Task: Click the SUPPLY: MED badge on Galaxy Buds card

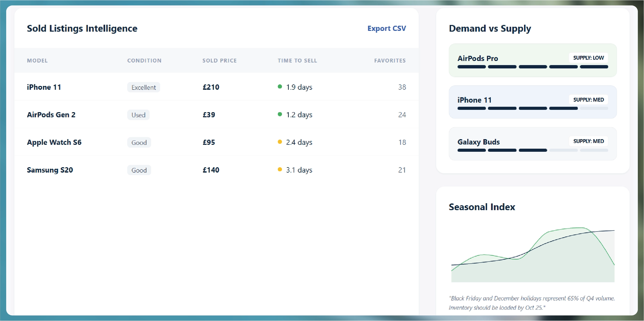Action: coord(588,141)
